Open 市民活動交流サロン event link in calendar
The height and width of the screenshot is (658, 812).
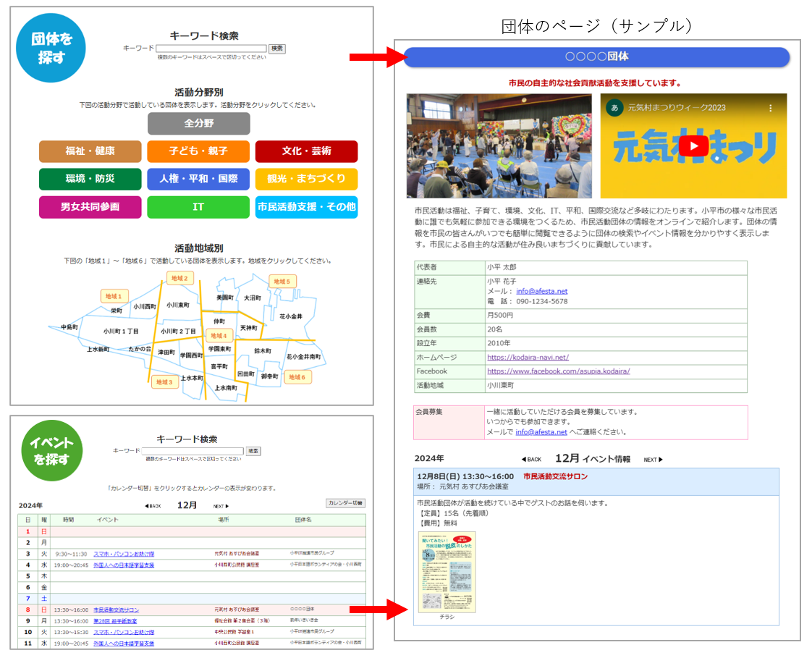[116, 610]
